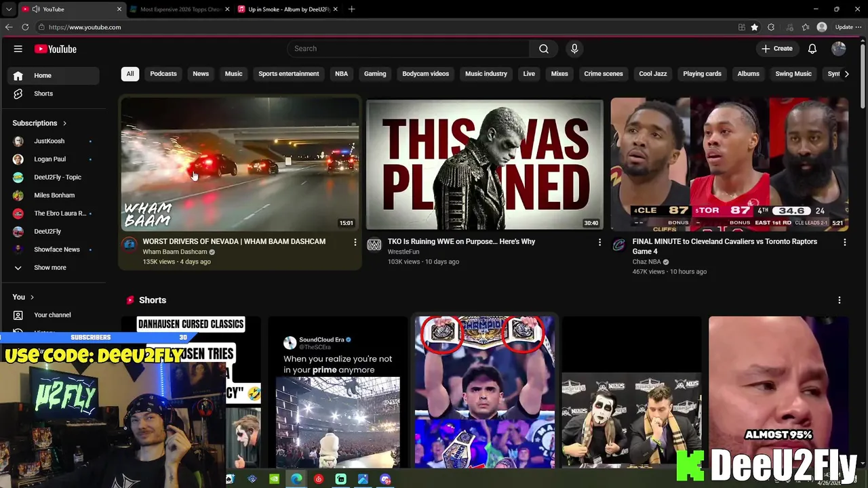Expand the You section arrow
The height and width of the screenshot is (488, 868).
(x=32, y=298)
